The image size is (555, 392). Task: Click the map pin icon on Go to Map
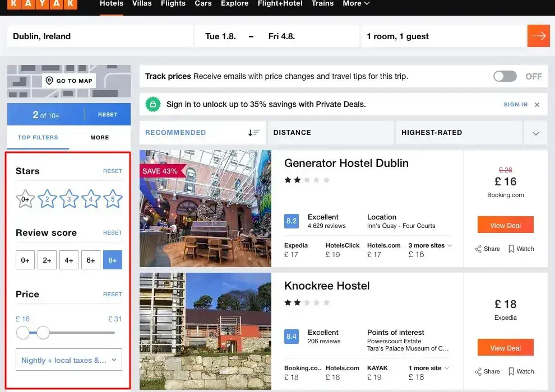coord(49,81)
